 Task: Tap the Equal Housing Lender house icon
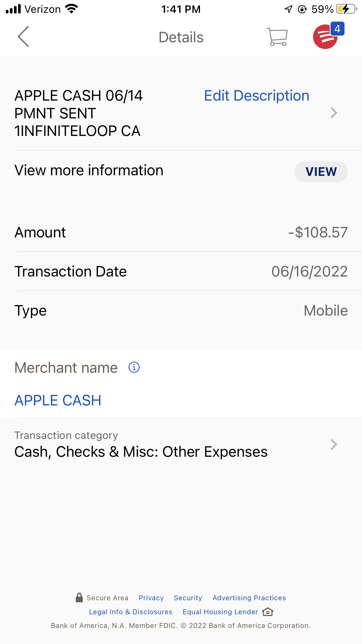[x=268, y=612]
